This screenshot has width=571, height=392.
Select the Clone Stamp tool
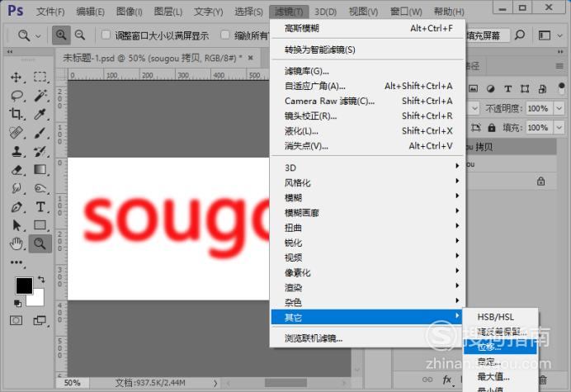coord(17,151)
